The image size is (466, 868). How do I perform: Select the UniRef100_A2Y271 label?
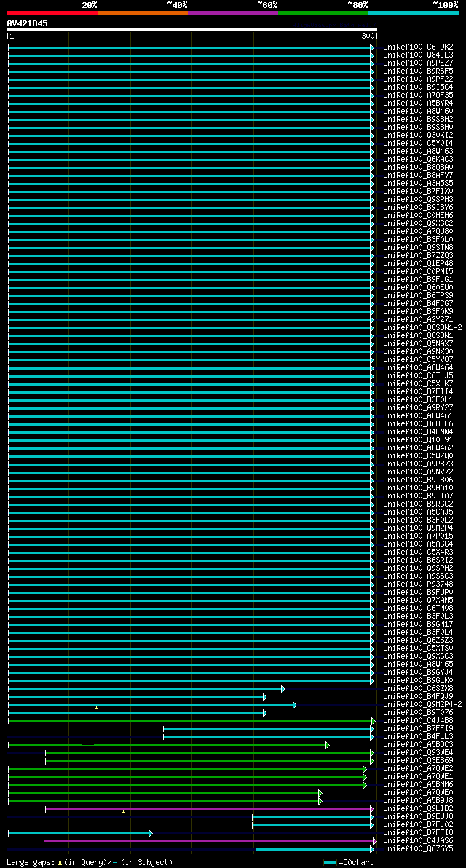coord(418,319)
